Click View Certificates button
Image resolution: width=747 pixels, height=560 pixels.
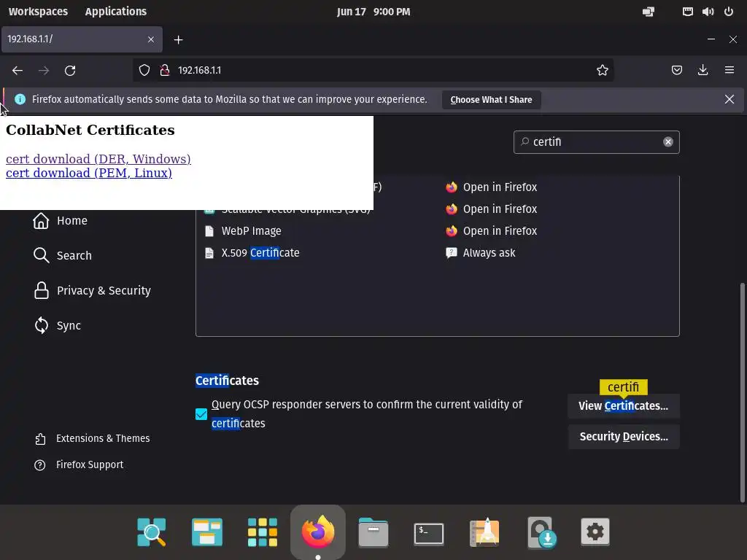point(623,405)
